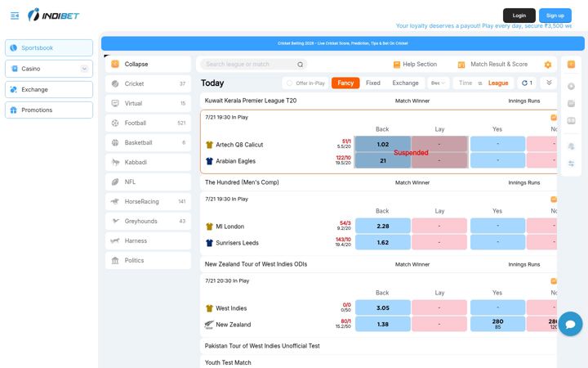588x368 pixels.
Task: Open Match Result & Score
Action: click(492, 65)
